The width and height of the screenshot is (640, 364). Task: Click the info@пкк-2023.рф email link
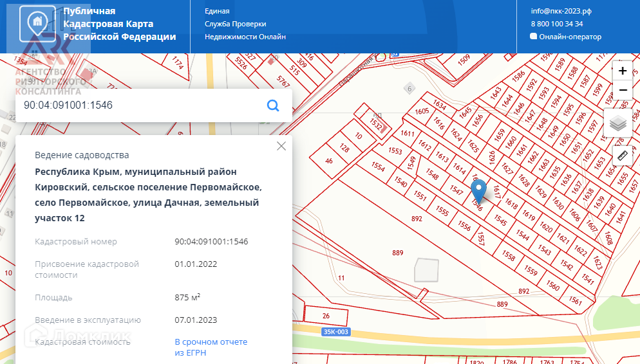click(561, 11)
